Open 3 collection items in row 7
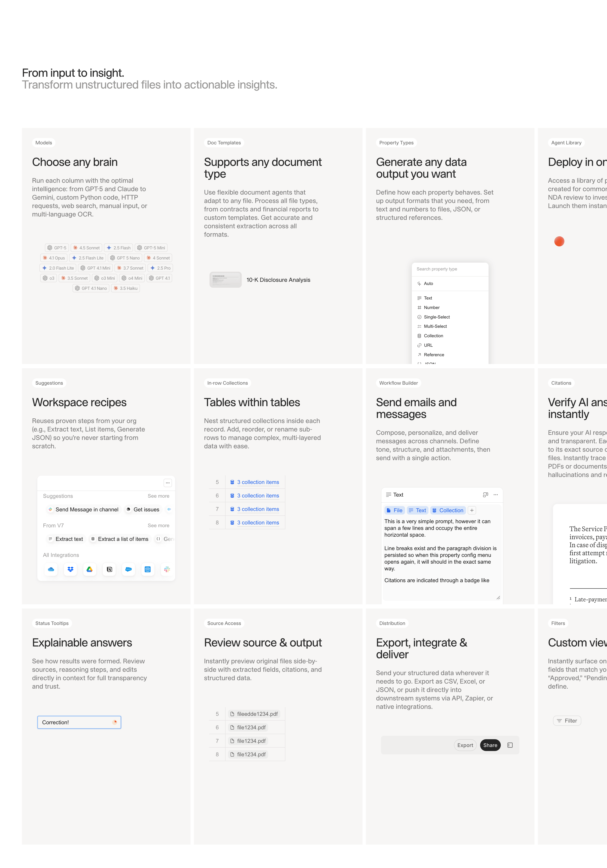Screen dimensions: 607x868 [x=255, y=509]
